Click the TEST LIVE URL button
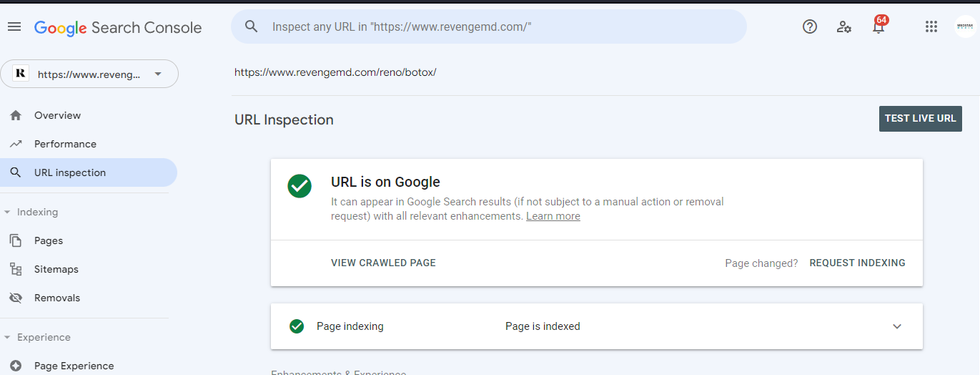This screenshot has height=375, width=980. pyautogui.click(x=921, y=119)
